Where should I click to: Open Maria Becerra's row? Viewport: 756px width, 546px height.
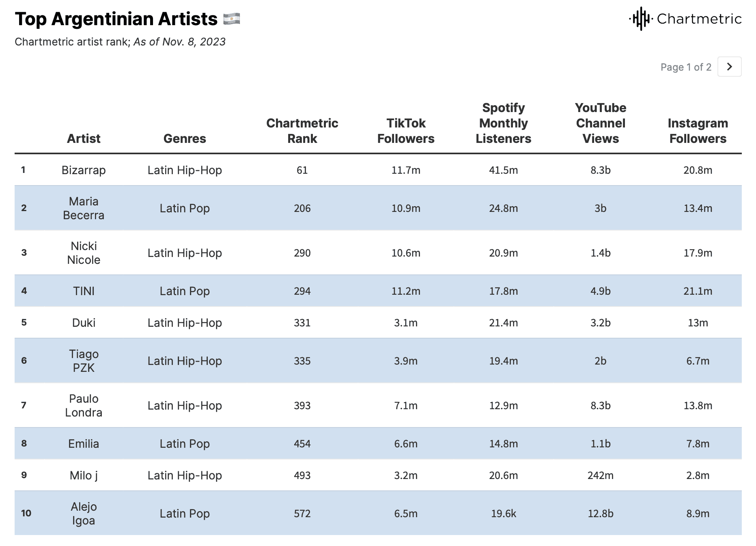(84, 208)
